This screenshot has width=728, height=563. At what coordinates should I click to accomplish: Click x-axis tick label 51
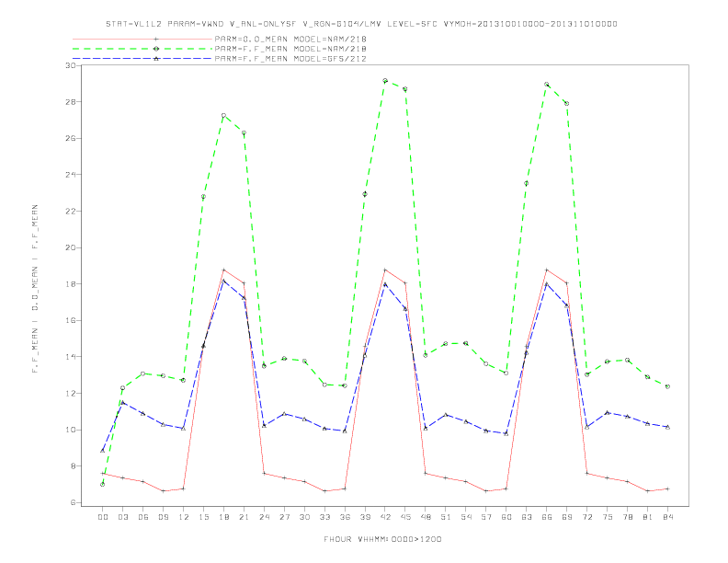[x=446, y=517]
